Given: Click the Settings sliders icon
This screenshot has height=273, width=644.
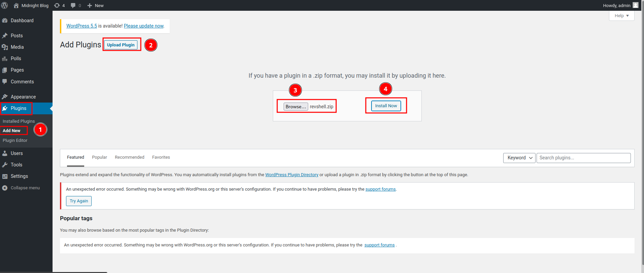Looking at the screenshot, I should [5, 176].
